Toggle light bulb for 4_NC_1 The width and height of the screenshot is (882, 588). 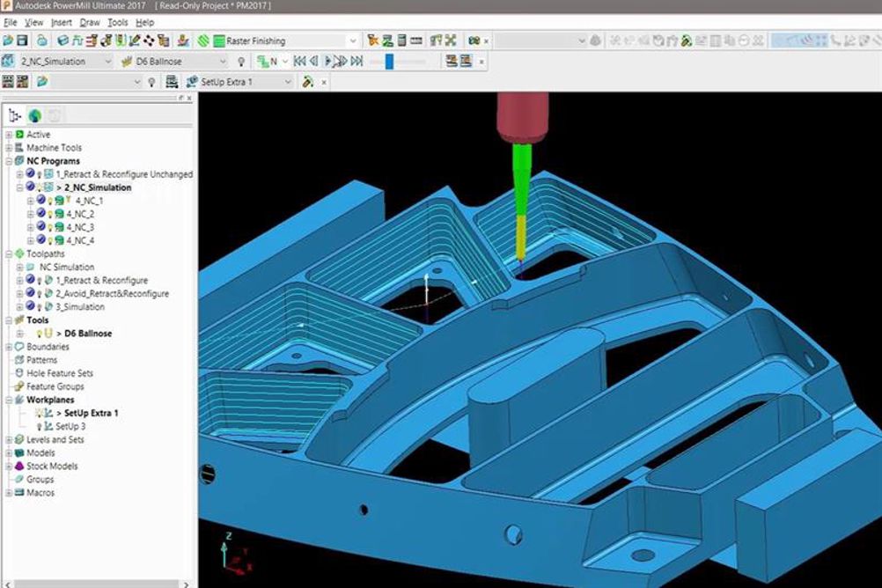(49, 201)
